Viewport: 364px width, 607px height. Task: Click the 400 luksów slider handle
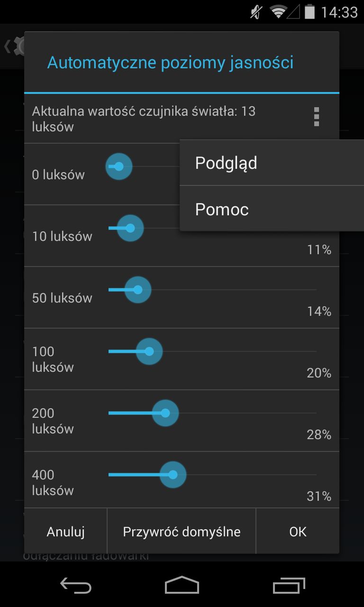(x=173, y=475)
